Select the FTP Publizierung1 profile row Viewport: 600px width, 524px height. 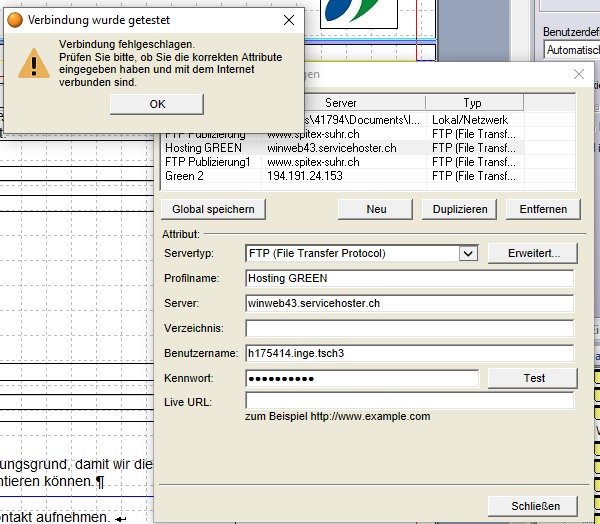coord(207,161)
